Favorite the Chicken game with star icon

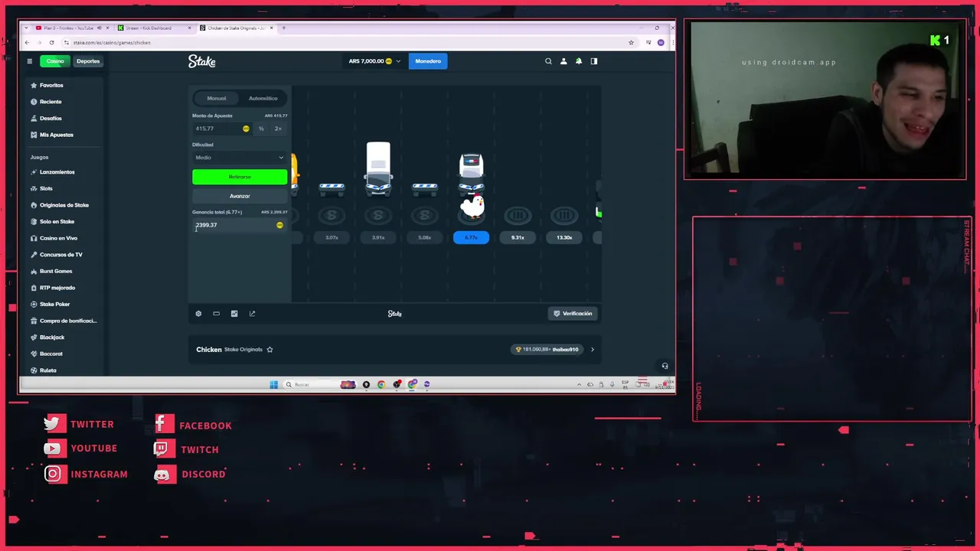(269, 350)
